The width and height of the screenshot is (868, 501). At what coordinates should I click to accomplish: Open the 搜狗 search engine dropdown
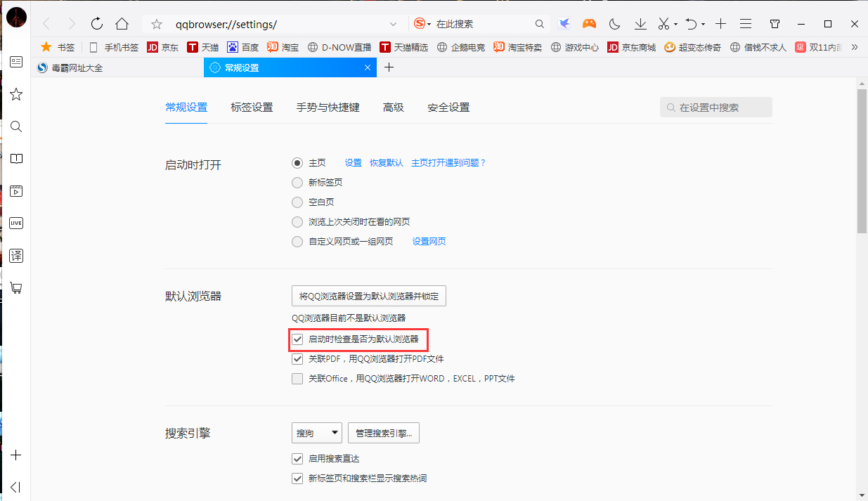(x=316, y=432)
